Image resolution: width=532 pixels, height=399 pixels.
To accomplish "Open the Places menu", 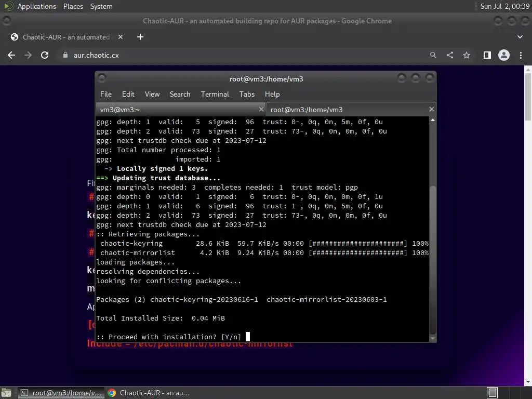I will point(73,6).
